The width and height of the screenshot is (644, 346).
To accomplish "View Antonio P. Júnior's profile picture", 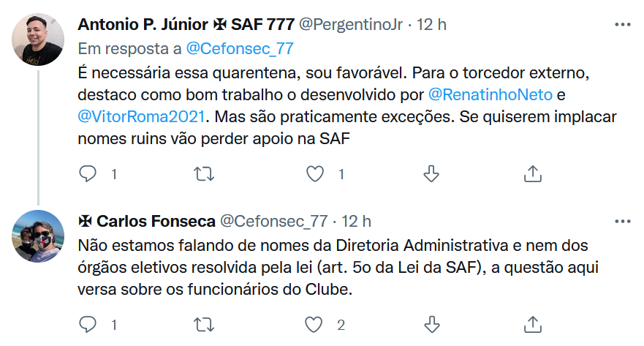I will [39, 40].
